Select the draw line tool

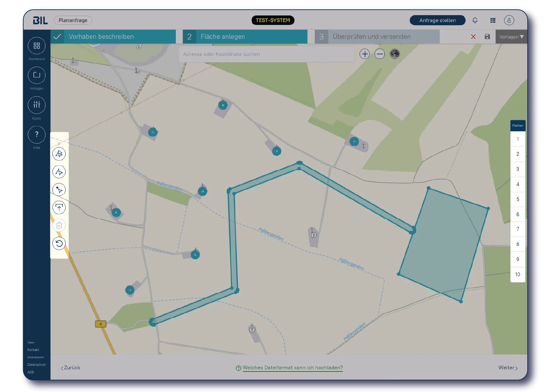click(59, 172)
